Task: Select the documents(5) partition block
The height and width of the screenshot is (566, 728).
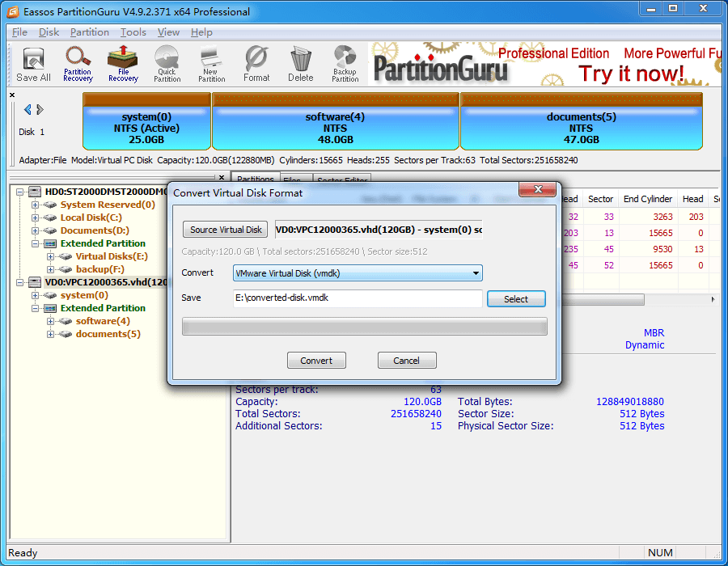Action: 582,121
